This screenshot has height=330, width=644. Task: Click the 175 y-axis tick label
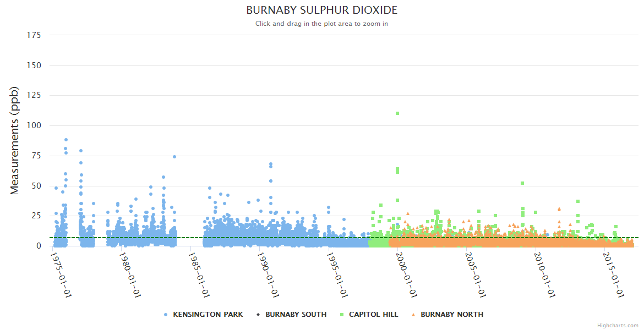coord(34,35)
